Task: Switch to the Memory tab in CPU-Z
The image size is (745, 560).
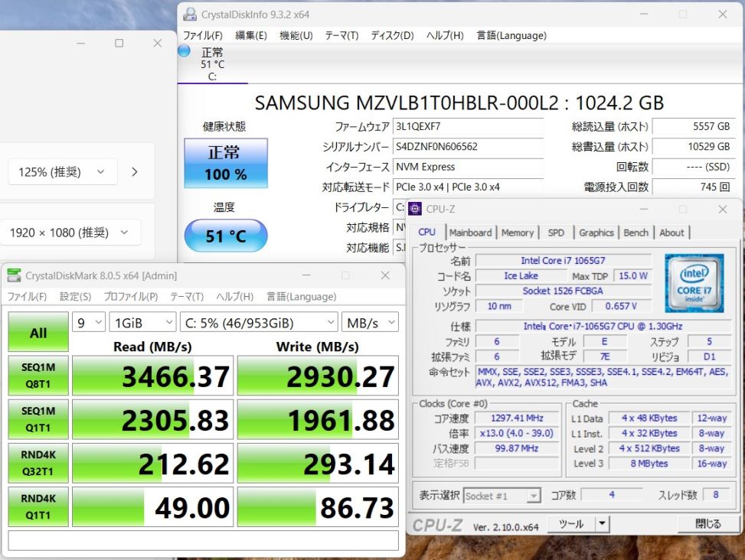Action: point(518,233)
